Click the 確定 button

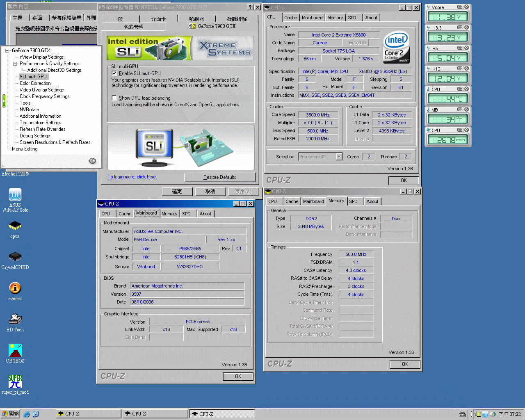click(177, 192)
